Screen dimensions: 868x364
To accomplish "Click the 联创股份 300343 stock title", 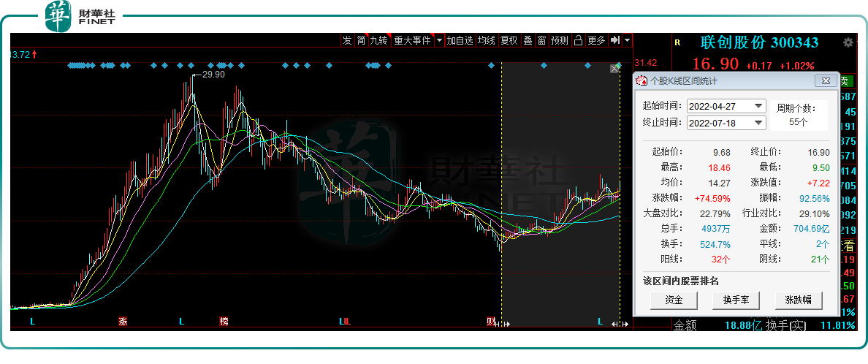I will click(760, 42).
